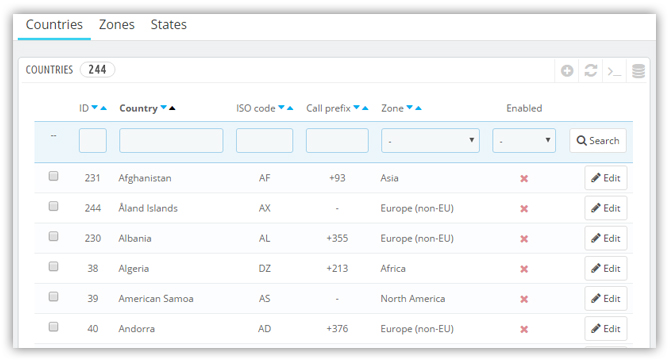This screenshot has width=670, height=363.
Task: Click the Åland Islands country name
Action: tap(148, 208)
